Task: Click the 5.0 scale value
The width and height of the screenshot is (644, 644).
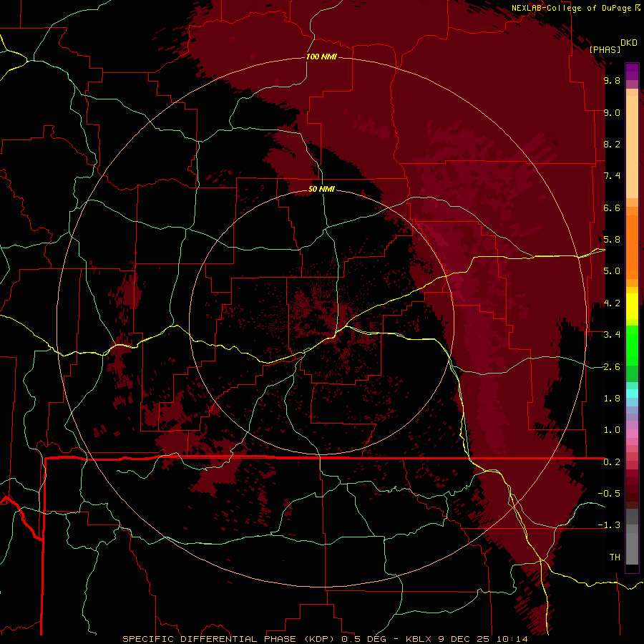Action: coord(612,271)
